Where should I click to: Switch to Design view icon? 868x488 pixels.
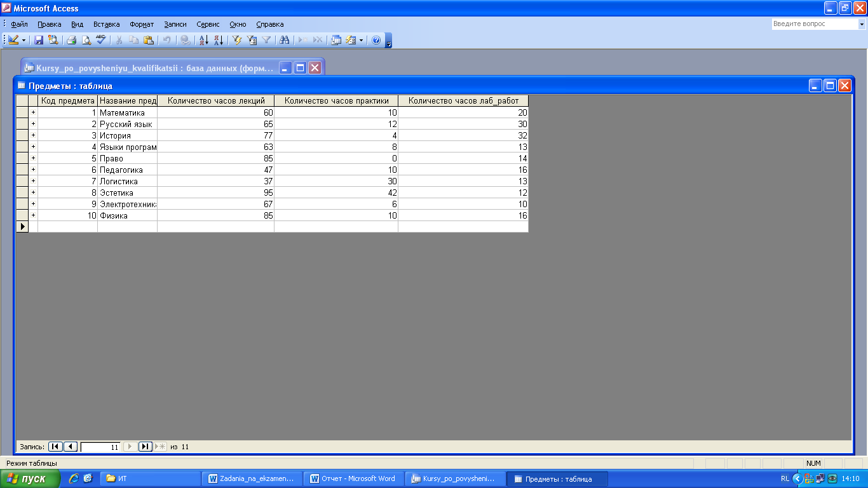[13, 40]
